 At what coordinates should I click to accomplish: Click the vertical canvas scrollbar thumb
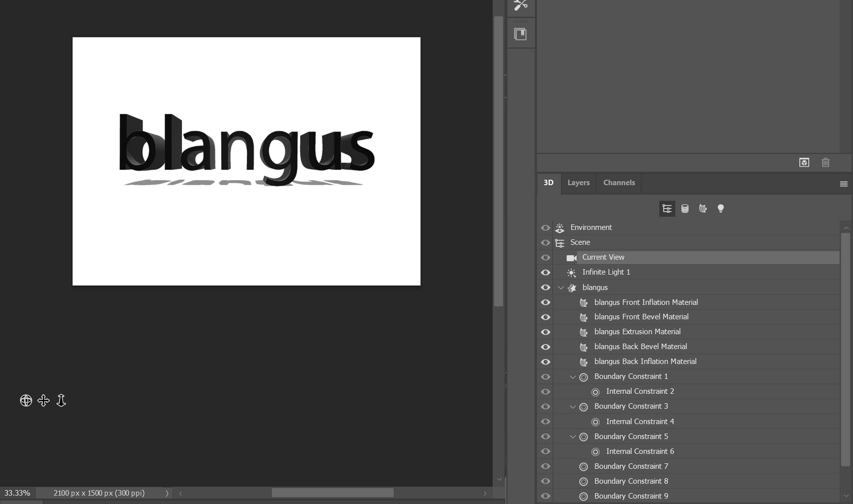point(499,161)
